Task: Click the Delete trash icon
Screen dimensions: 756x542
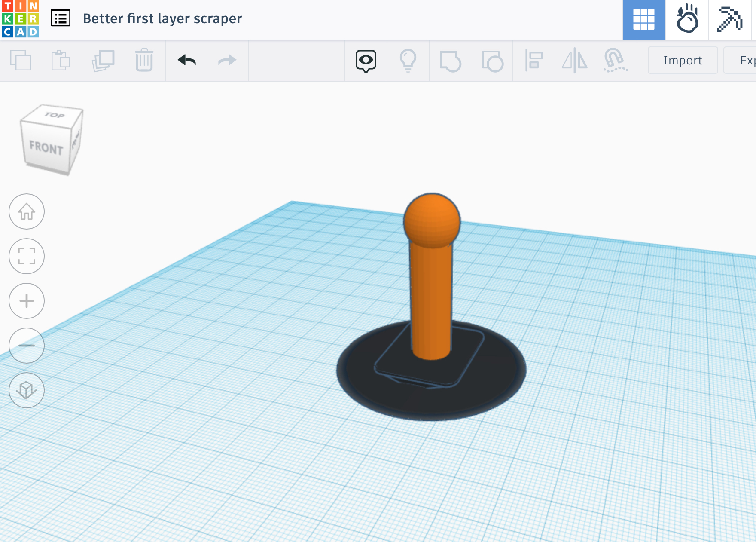Action: [144, 60]
